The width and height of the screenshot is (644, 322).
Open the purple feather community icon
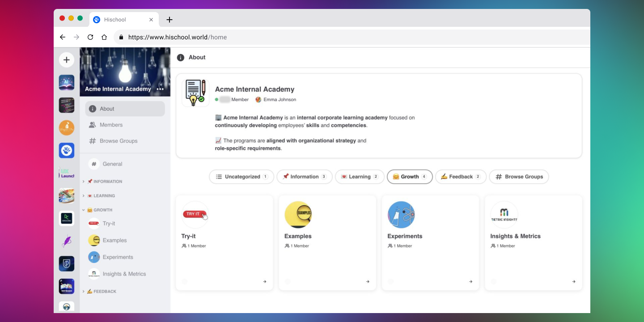click(x=67, y=241)
